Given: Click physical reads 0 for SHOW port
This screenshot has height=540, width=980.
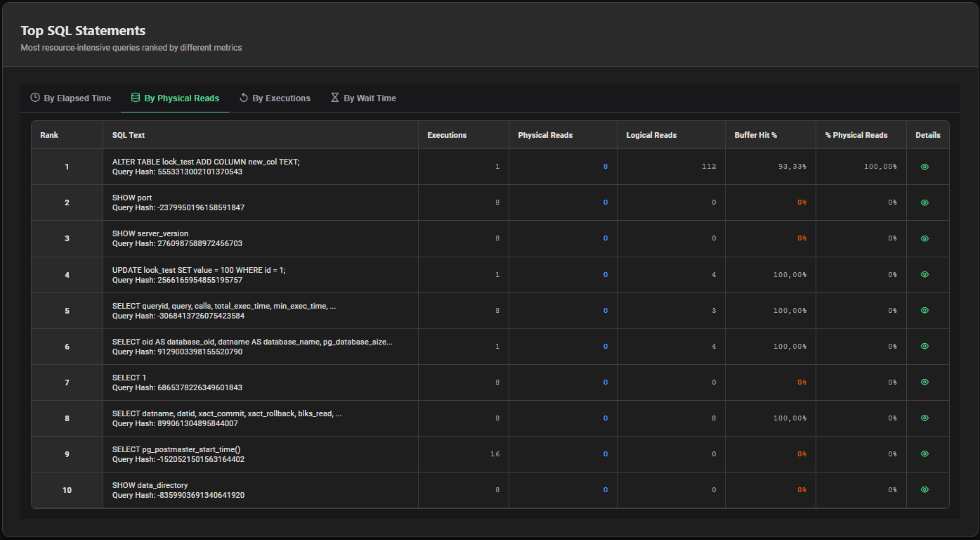Looking at the screenshot, I should (x=605, y=202).
